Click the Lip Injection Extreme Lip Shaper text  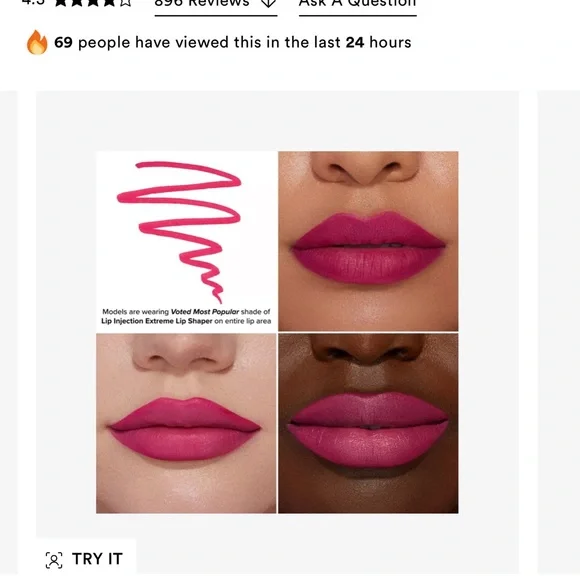(157, 321)
